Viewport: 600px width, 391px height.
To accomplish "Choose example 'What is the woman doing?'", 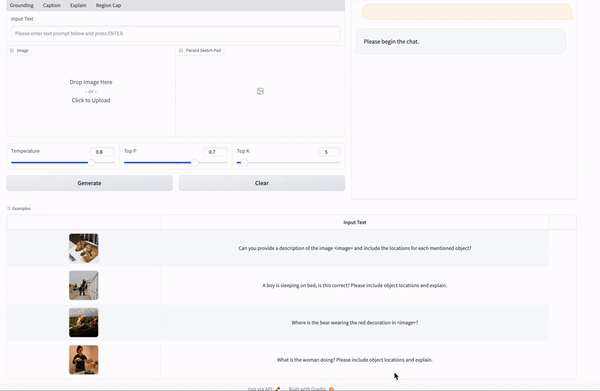I will (355, 360).
